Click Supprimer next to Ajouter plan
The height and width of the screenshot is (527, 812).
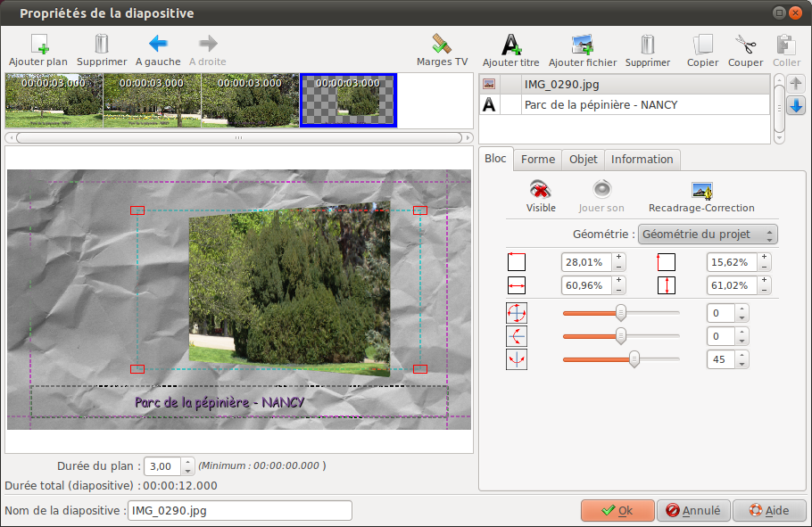102,44
